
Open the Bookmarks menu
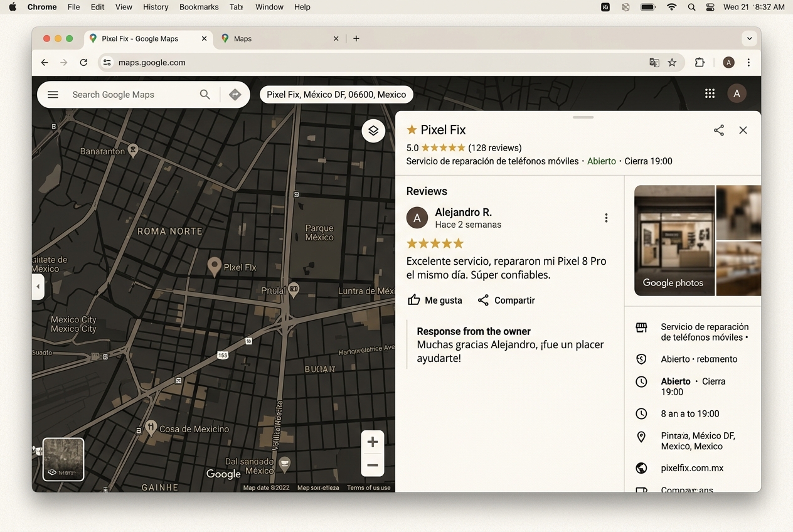[199, 7]
